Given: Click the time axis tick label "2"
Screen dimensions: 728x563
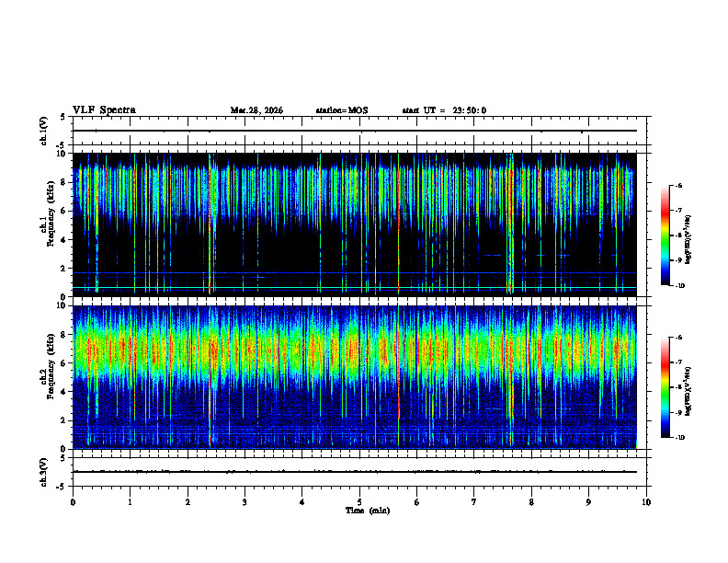Looking at the screenshot, I should pos(188,502).
